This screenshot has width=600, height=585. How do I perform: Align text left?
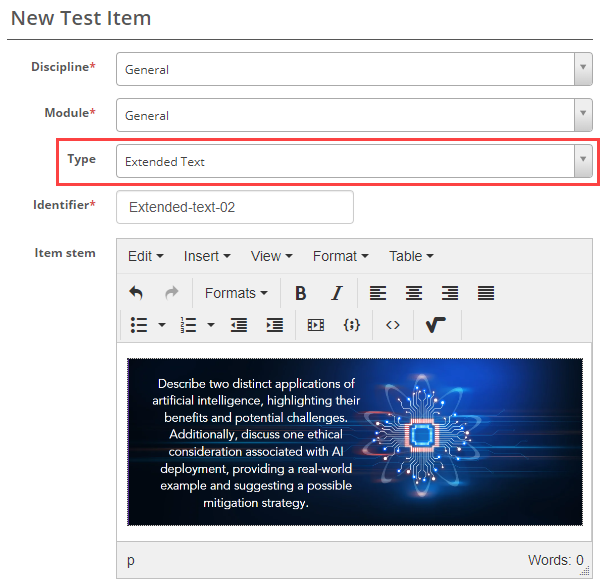[378, 293]
